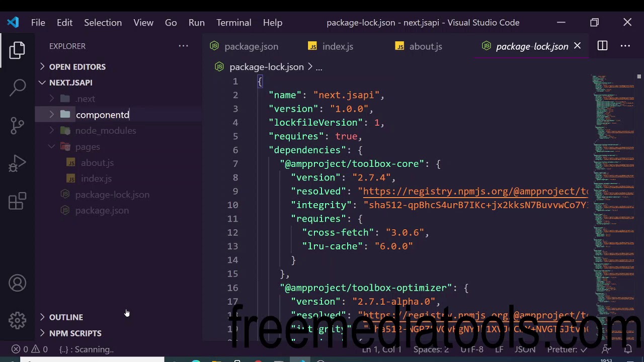Open the Run and Debug view
This screenshot has width=644, height=362.
18,163
